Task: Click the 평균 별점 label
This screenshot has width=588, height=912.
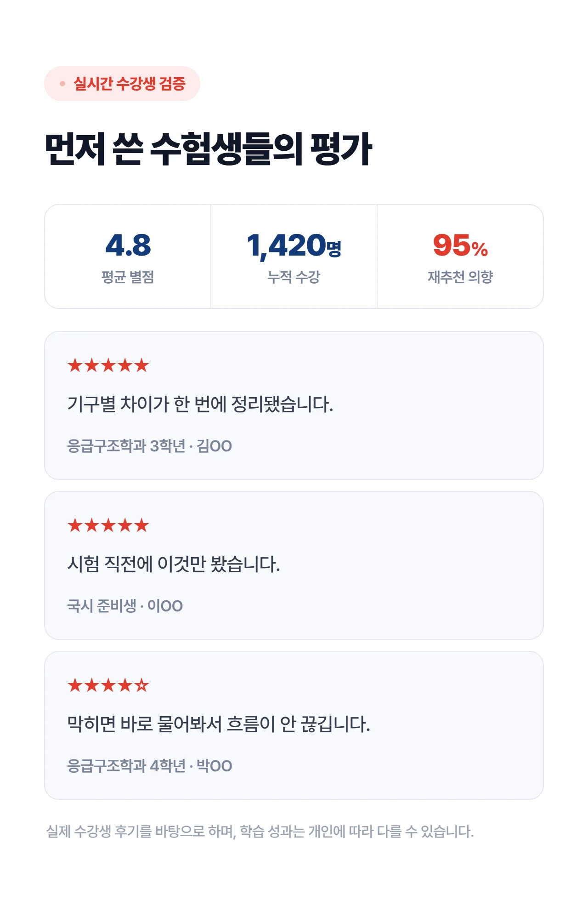Action: [128, 277]
